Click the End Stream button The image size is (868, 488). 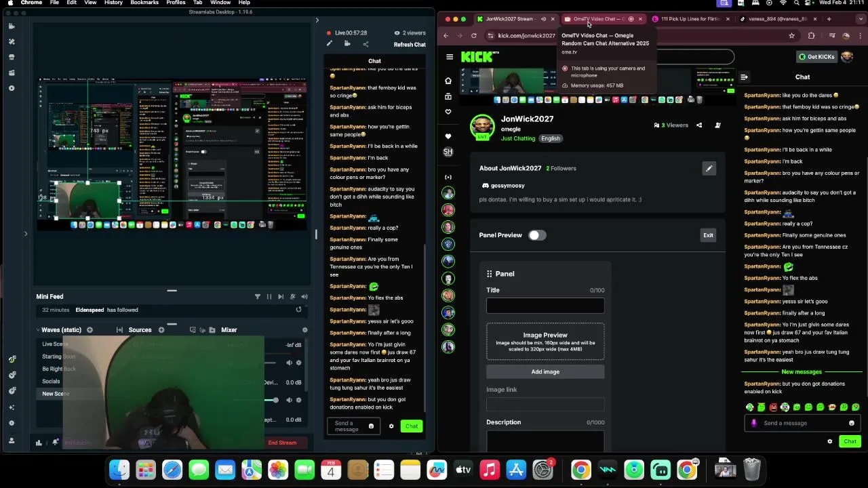coord(282,443)
